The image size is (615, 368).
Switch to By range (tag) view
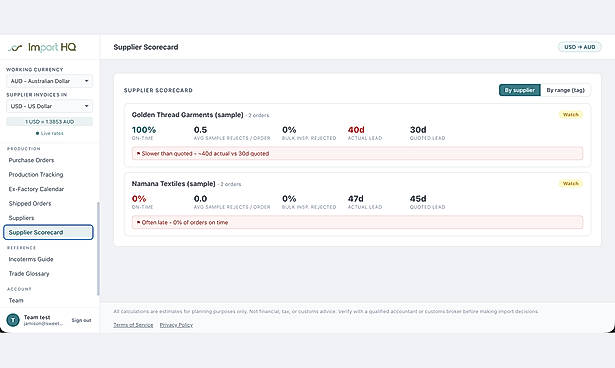coord(565,90)
